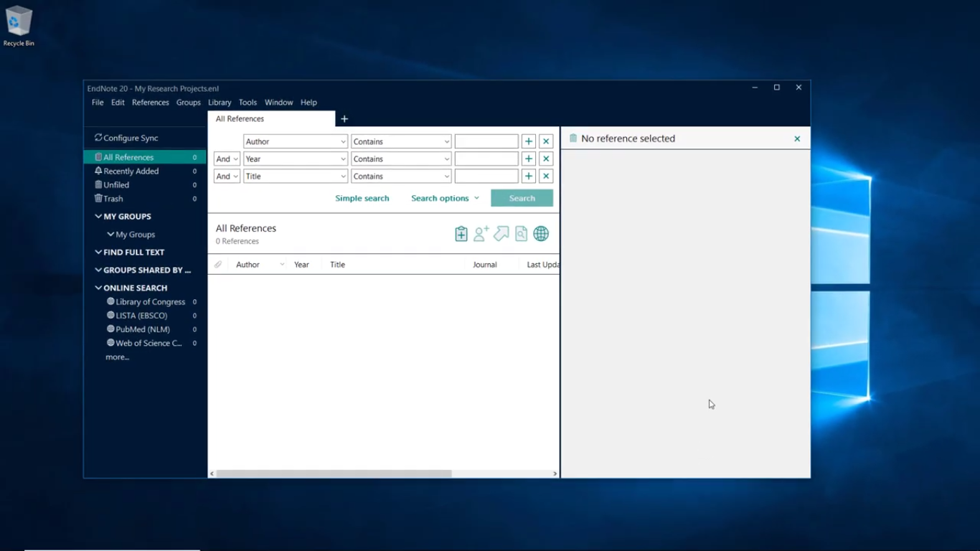The width and height of the screenshot is (980, 551).
Task: Switch to Simple search
Action: click(362, 198)
